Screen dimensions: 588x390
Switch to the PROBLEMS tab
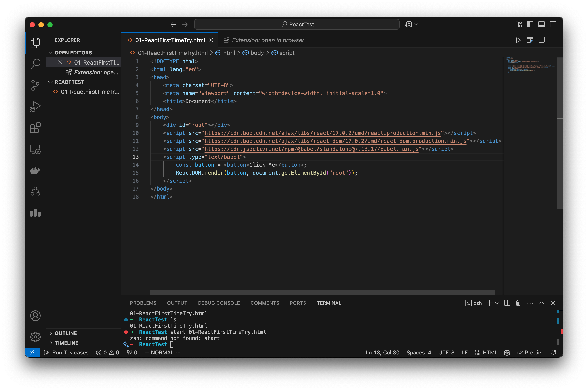coord(143,303)
